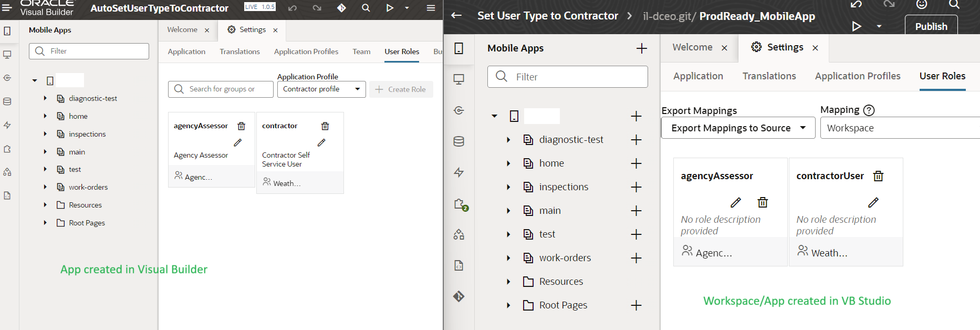Switch to the Application Profiles tab in VB Studio
The image size is (980, 330).
click(858, 76)
